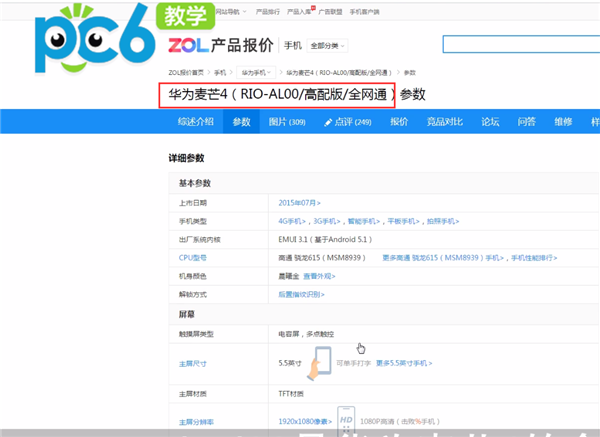
Task: Click the pencil icon beside 点评
Action: click(x=328, y=122)
